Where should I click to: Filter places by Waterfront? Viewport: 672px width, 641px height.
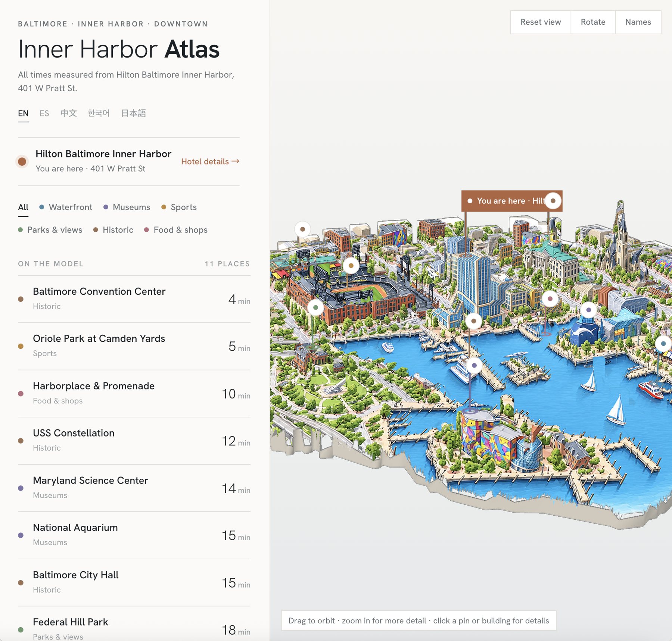coord(66,207)
